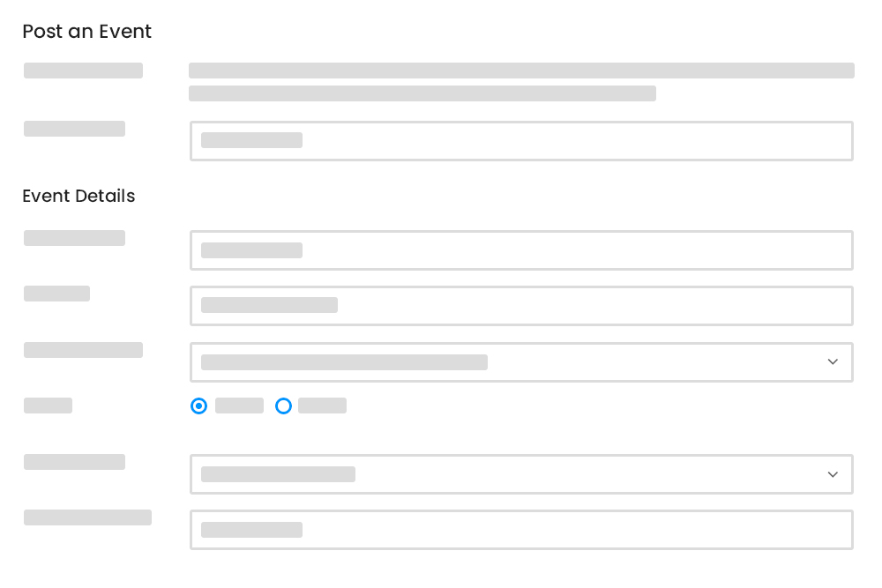Open the first Event Details dropdown chevron
Image resolution: width=882 pixels, height=588 pixels.
coord(833,361)
